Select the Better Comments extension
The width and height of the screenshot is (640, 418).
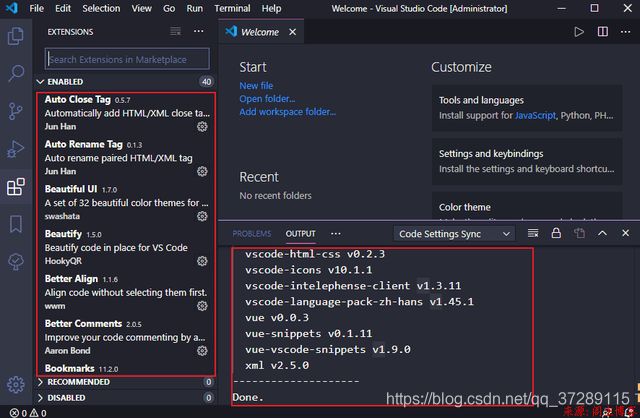[126, 337]
